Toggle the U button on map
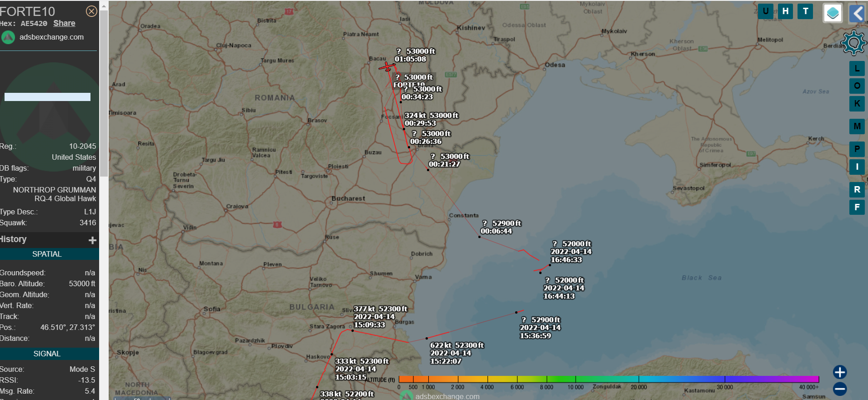 coord(766,11)
